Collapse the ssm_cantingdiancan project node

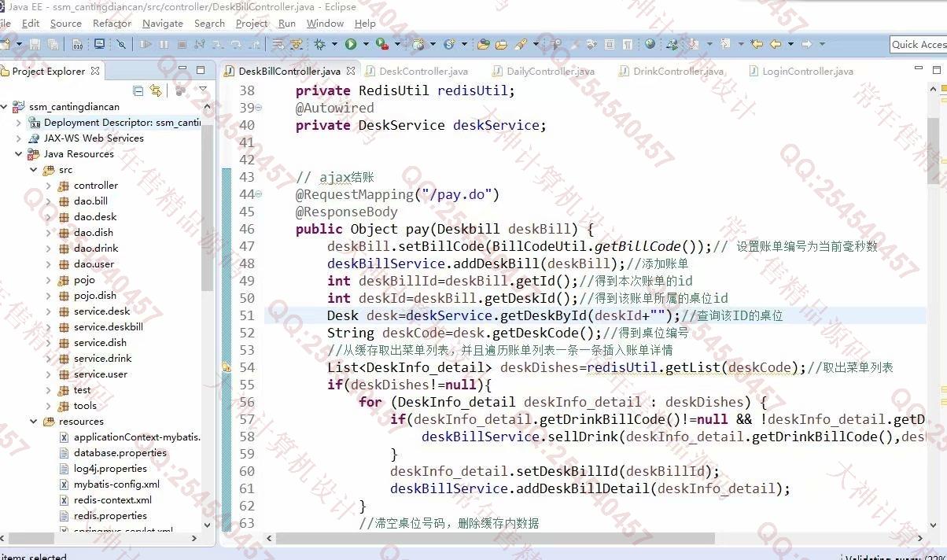[x=6, y=107]
